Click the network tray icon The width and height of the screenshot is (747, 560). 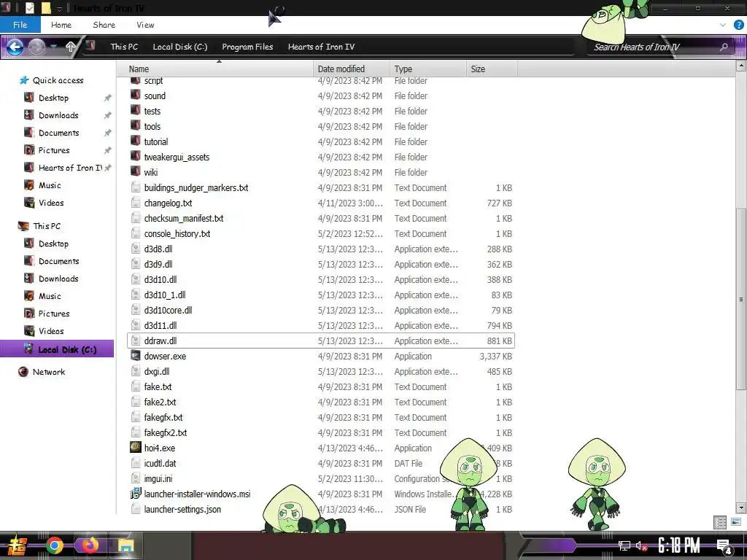click(624, 545)
